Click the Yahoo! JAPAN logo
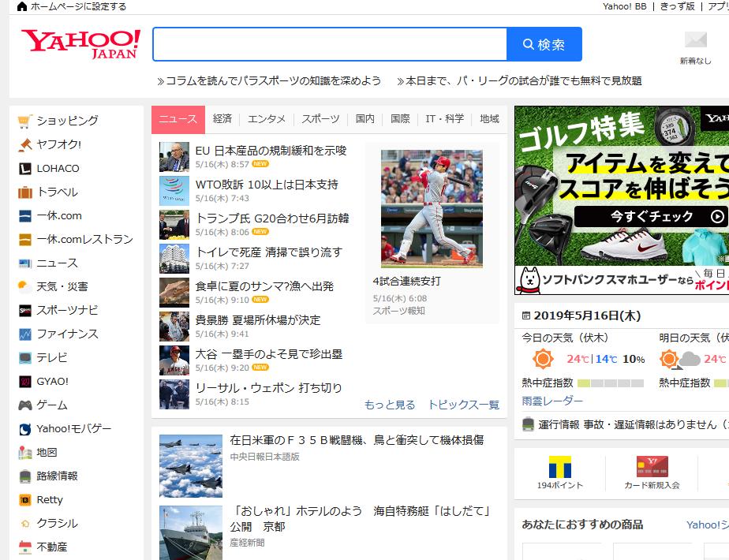The width and height of the screenshot is (729, 560). coord(80,44)
